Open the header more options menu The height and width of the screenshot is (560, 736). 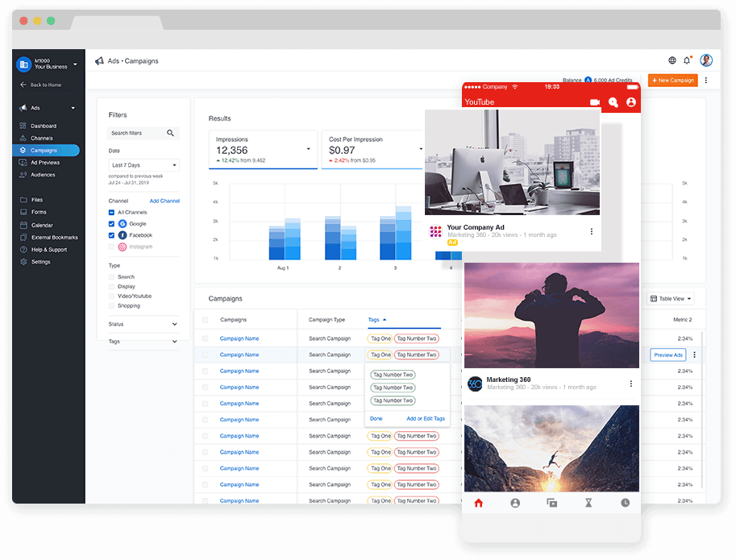click(705, 81)
